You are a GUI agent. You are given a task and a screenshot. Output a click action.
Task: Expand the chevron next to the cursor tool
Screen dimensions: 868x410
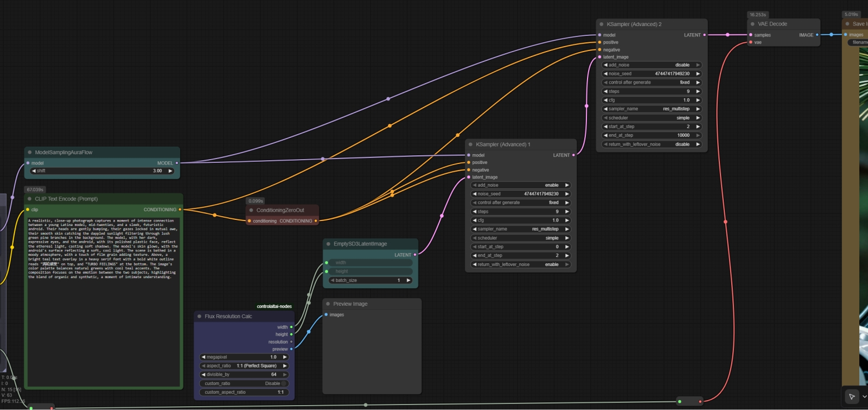(x=864, y=396)
